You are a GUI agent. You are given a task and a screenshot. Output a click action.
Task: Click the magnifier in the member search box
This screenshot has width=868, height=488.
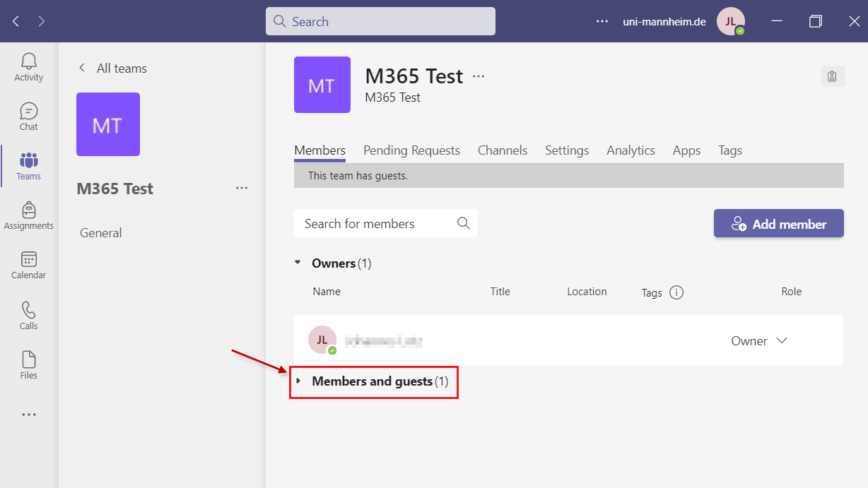(464, 223)
